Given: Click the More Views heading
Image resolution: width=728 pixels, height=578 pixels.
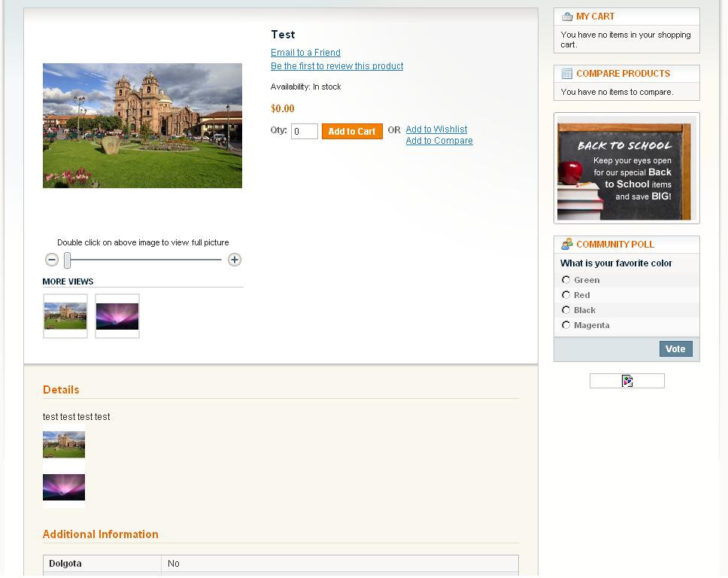Looking at the screenshot, I should click(x=68, y=281).
